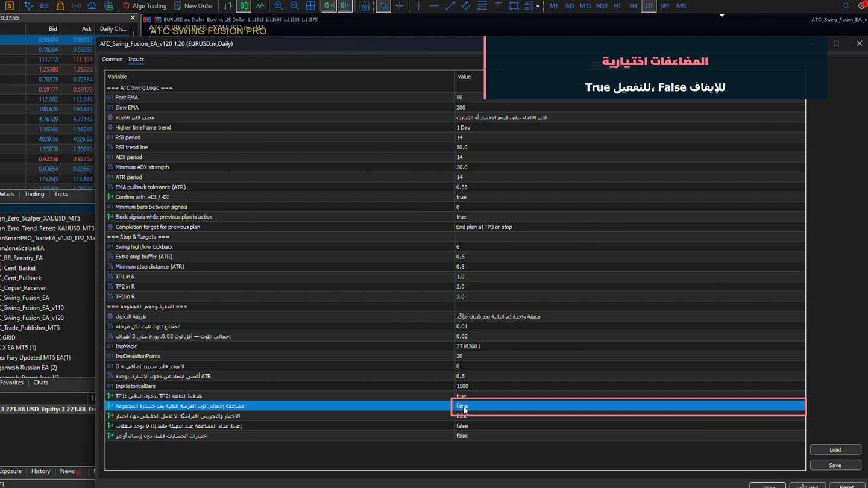Click the InpMagic value 27102601

[x=468, y=346]
